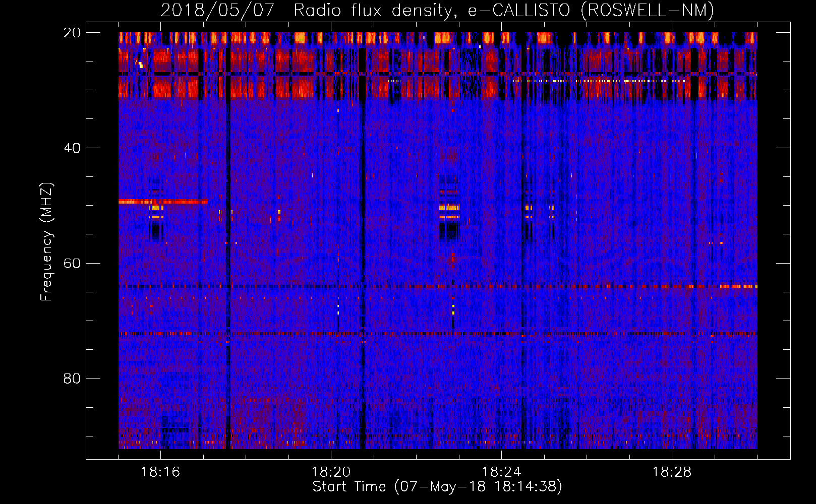Image resolution: width=816 pixels, height=504 pixels.
Task: Click the 'Frequency (MHZ)' axis label
Action: coord(46,242)
